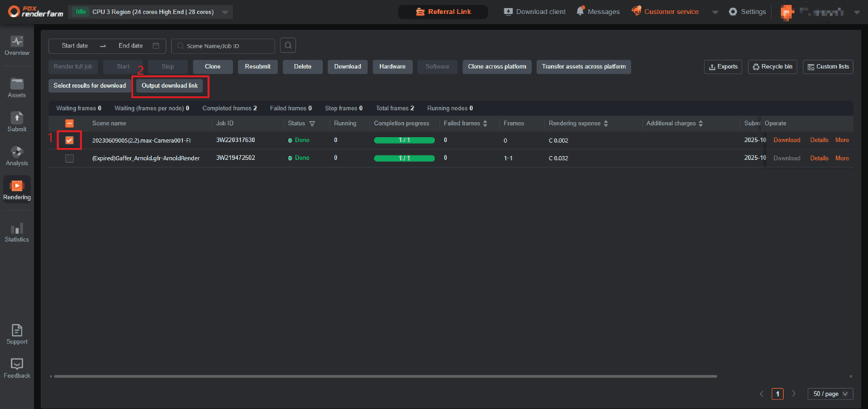Expand the CPU 3 Region dropdown
The image size is (868, 409).
click(x=225, y=12)
